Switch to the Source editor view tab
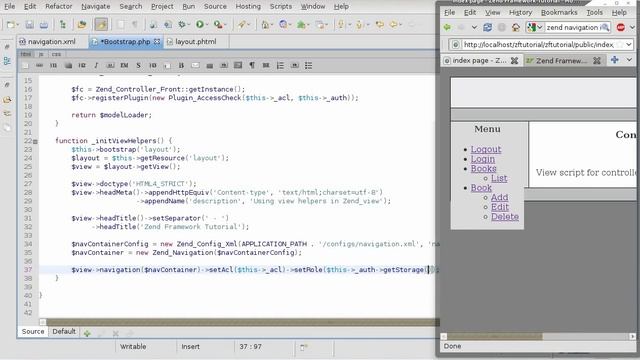The width and height of the screenshot is (640, 360). click(33, 331)
